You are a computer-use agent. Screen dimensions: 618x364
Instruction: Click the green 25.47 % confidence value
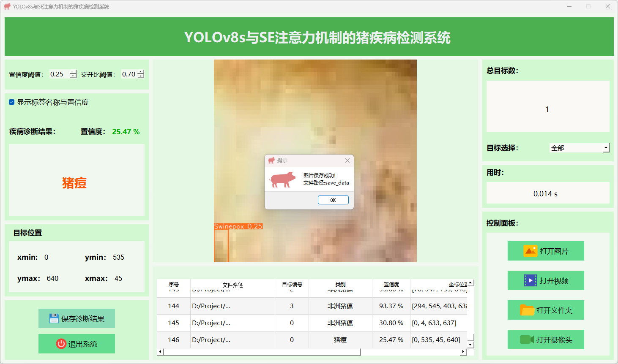pos(126,132)
